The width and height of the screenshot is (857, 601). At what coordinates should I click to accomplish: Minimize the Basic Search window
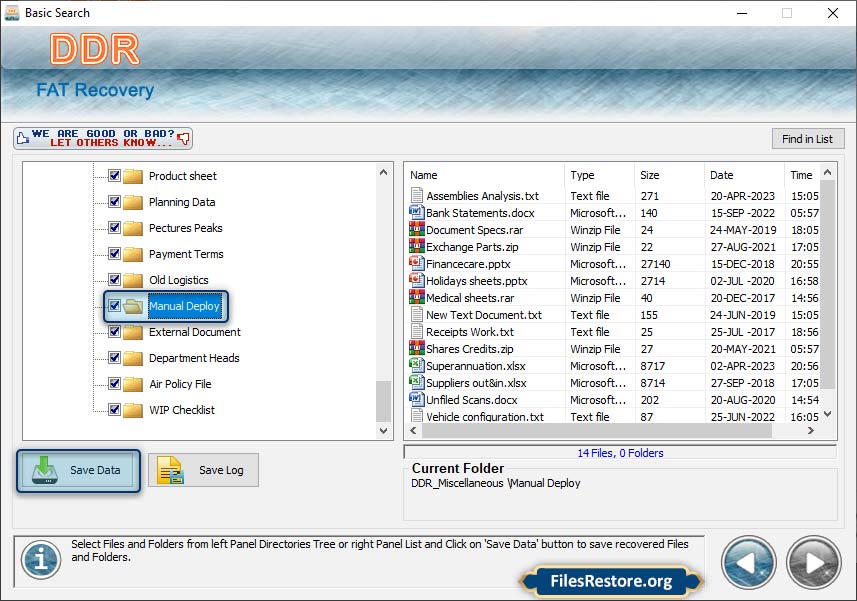click(x=742, y=13)
